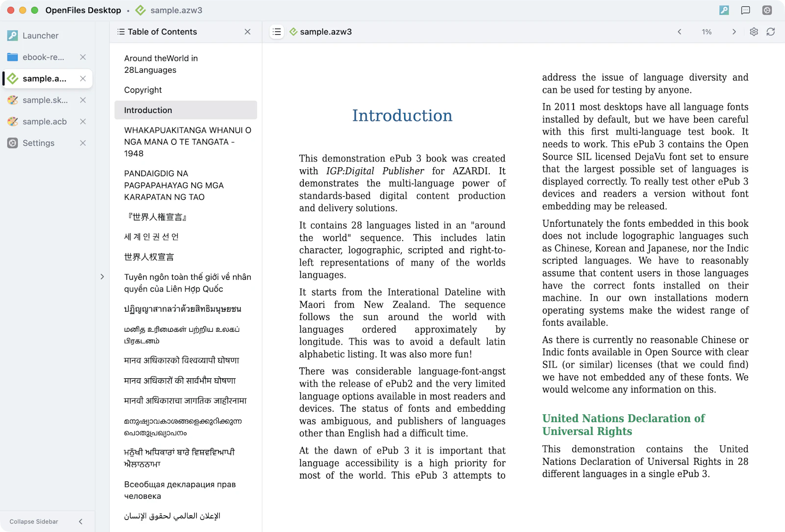Click the 1% reading progress indicator
Image resolution: width=785 pixels, height=532 pixels.
706,32
